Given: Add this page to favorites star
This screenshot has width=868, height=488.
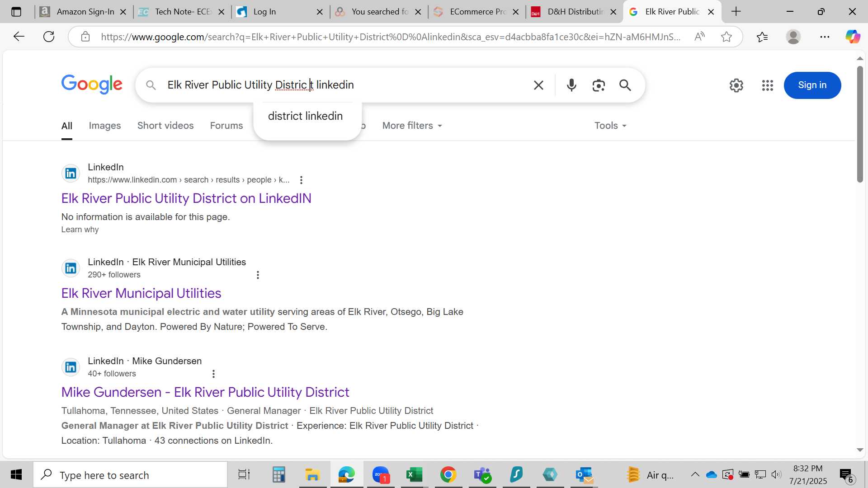Looking at the screenshot, I should tap(726, 37).
